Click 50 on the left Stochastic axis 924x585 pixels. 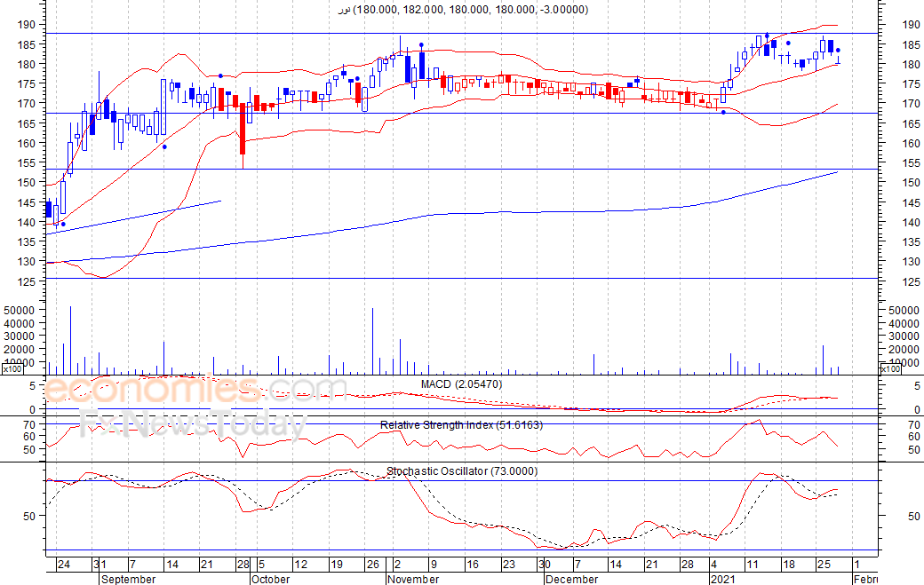coord(30,516)
